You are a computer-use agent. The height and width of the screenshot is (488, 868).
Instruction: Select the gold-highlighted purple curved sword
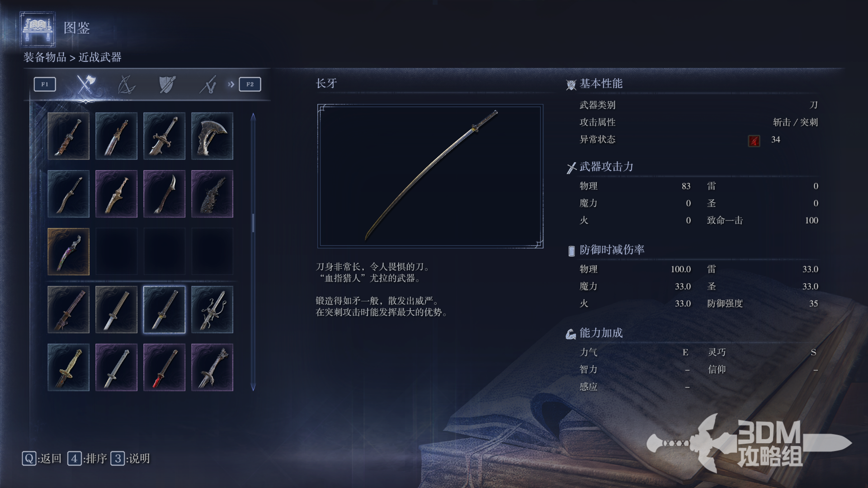[x=68, y=252]
